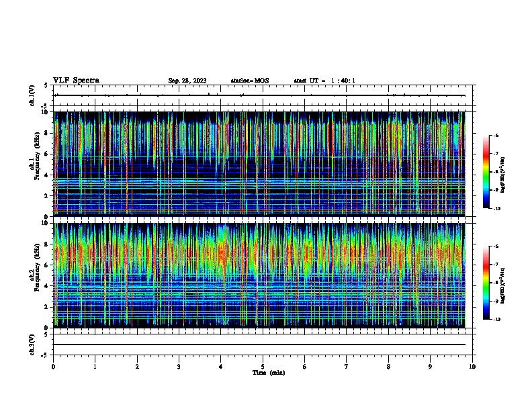Click time axis tick label "10"
This screenshot has width=532, height=411.
tap(472, 367)
